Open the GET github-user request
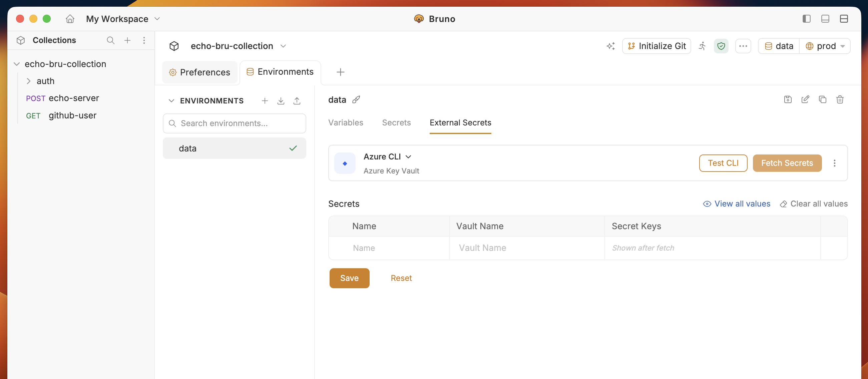 [x=61, y=115]
